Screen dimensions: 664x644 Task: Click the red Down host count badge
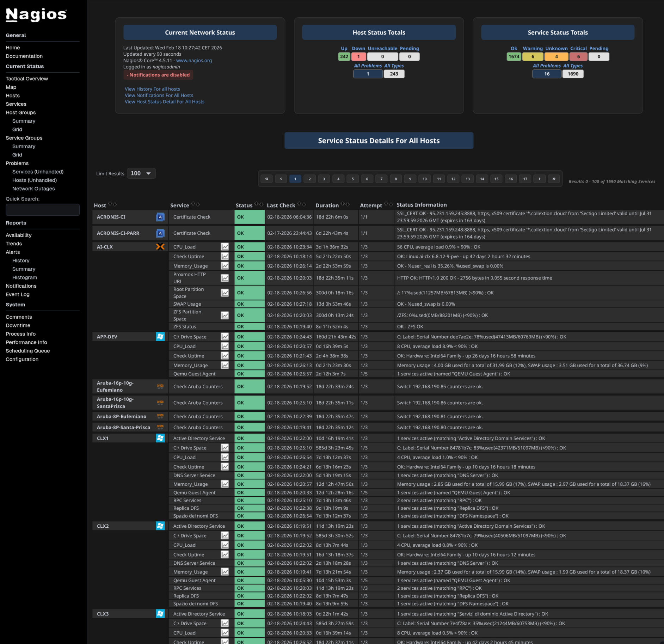click(x=358, y=56)
